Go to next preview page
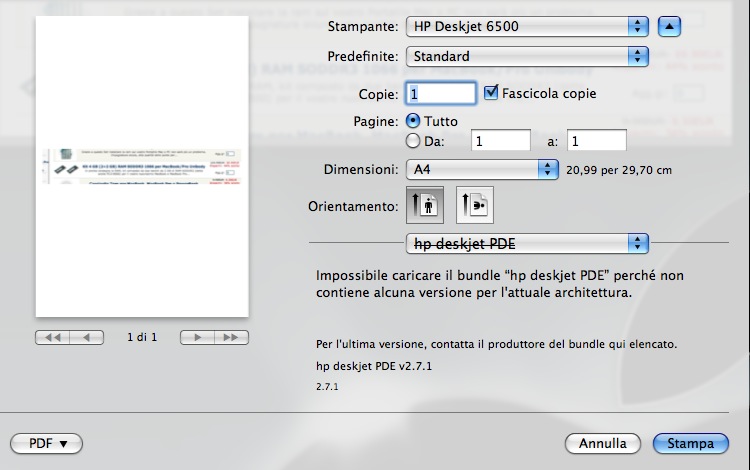750x470 pixels. point(197,338)
